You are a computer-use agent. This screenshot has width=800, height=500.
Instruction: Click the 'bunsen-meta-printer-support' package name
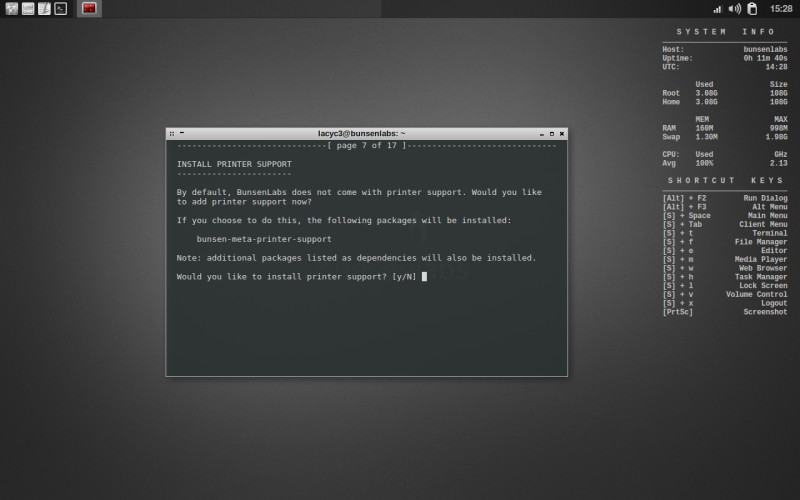[x=264, y=239]
